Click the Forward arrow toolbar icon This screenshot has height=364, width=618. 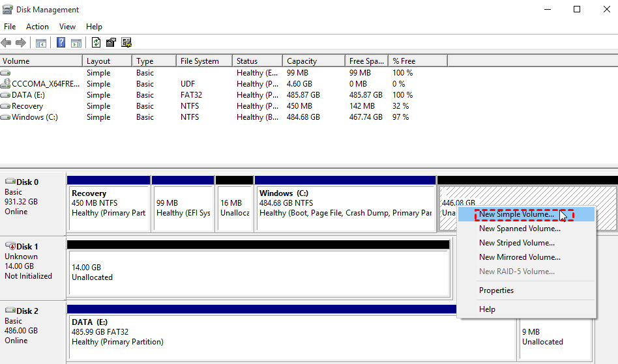tap(20, 42)
